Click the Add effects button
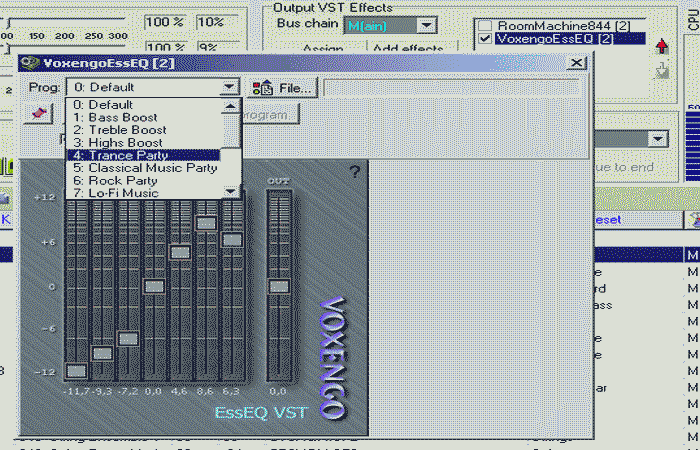700x450 pixels. (407, 49)
